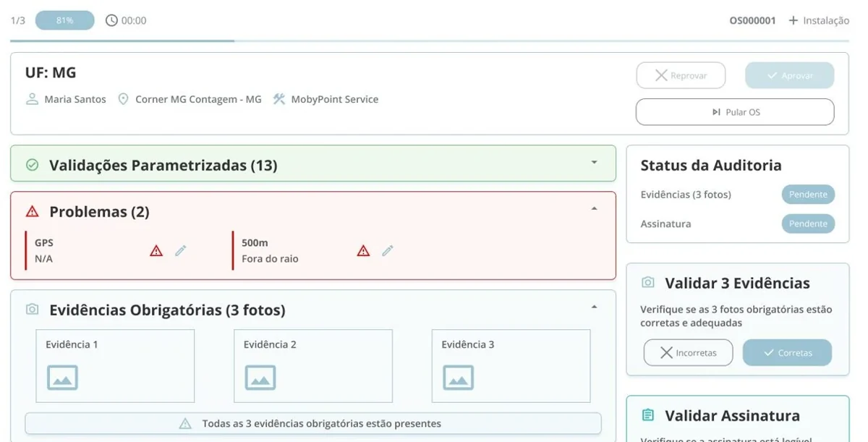This screenshot has height=442, width=868.
Task: Click the 00:00 timer value
Action: 134,20
